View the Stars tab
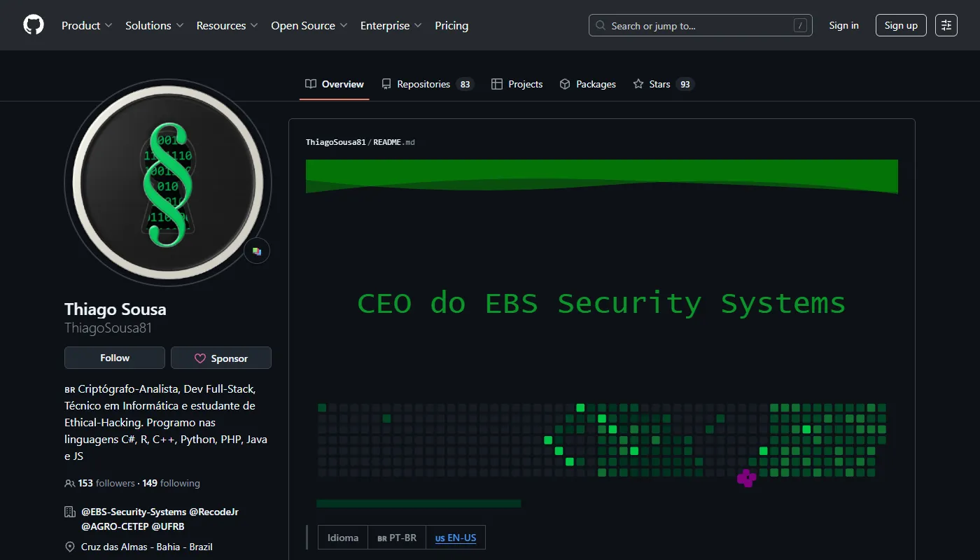 (663, 84)
